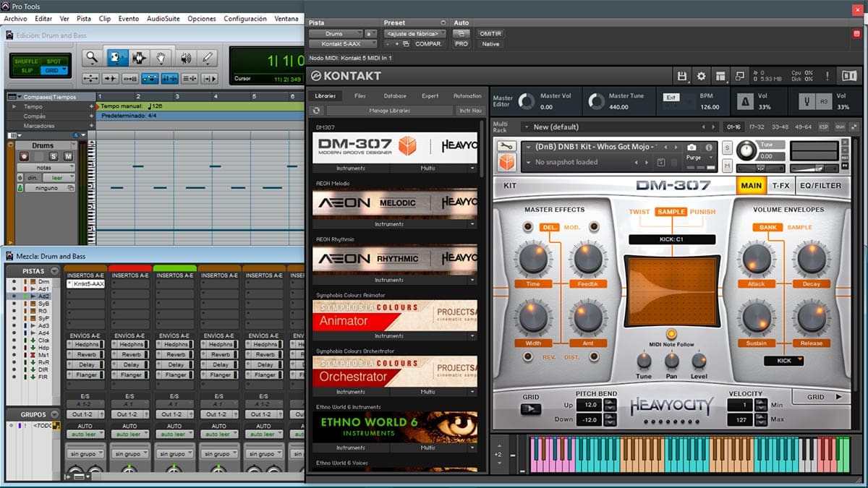Image resolution: width=868 pixels, height=488 pixels.
Task: Click the COMPAR. button
Action: [x=428, y=44]
